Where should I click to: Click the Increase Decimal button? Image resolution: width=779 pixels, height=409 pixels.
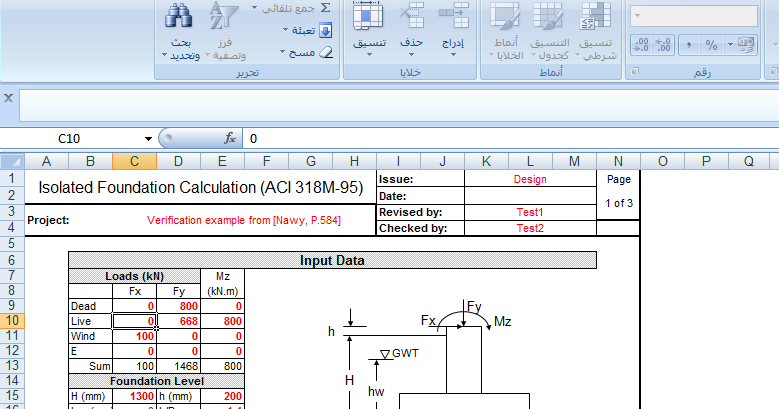coord(663,45)
